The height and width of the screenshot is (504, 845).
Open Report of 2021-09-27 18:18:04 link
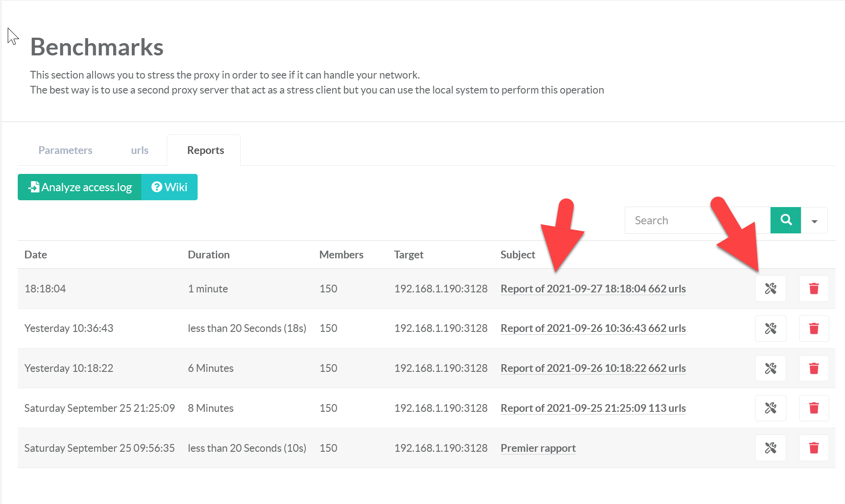coord(593,289)
